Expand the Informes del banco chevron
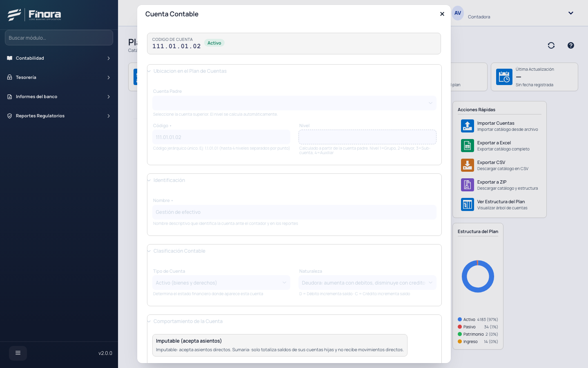 pyautogui.click(x=109, y=96)
